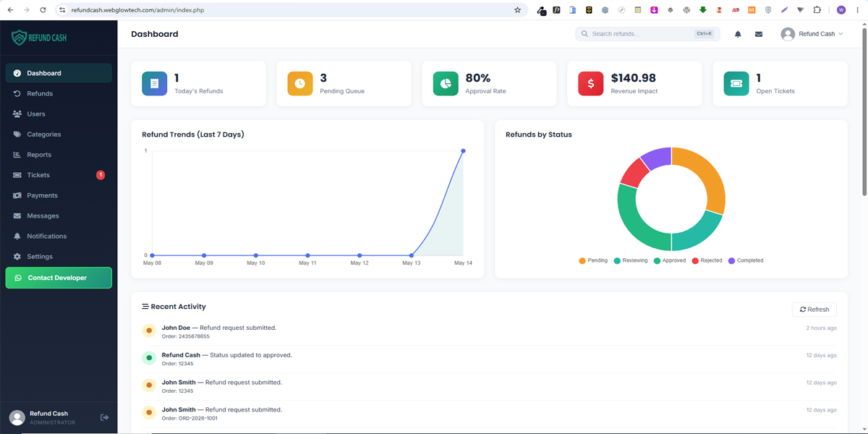Click the Open Tickets ticket icon

point(736,84)
